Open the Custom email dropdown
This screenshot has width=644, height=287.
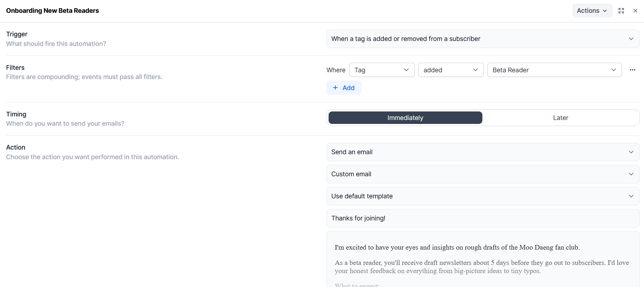pos(482,174)
